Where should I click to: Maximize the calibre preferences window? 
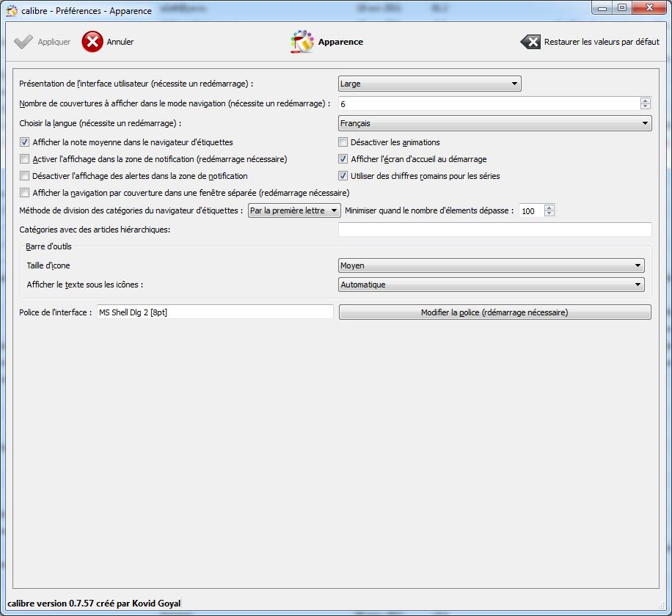pyautogui.click(x=622, y=7)
